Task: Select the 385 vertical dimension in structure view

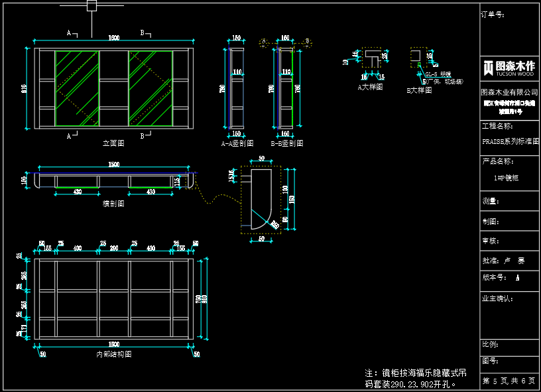Action: [x=24, y=276]
